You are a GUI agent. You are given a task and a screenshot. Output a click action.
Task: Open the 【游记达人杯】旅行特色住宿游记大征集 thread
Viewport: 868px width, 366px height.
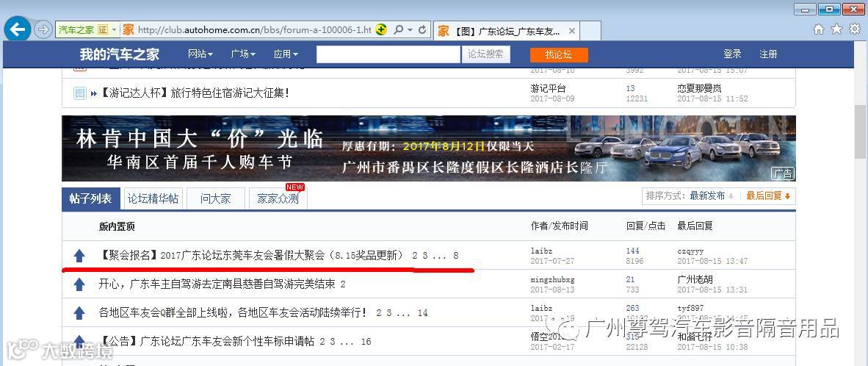click(195, 93)
